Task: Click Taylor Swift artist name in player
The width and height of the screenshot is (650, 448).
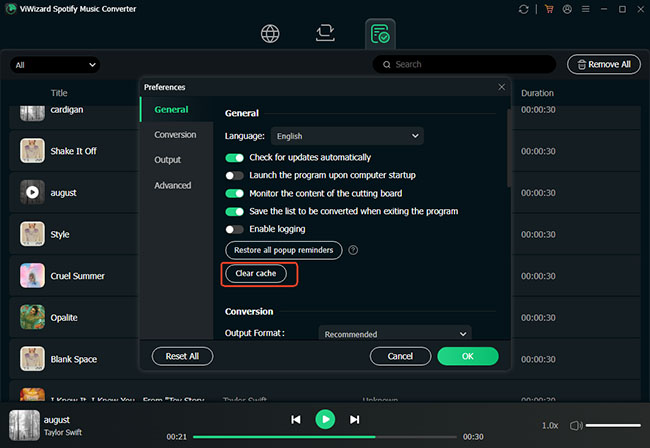Action: tap(63, 433)
